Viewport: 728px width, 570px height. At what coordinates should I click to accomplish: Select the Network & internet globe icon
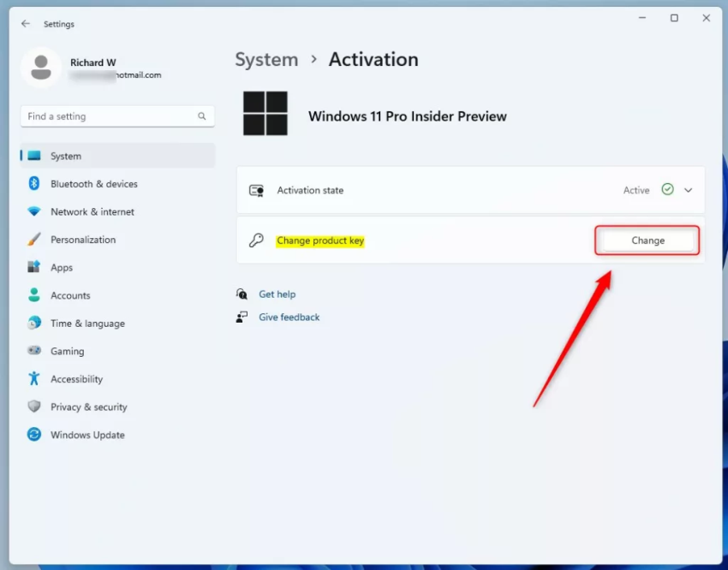coord(32,211)
